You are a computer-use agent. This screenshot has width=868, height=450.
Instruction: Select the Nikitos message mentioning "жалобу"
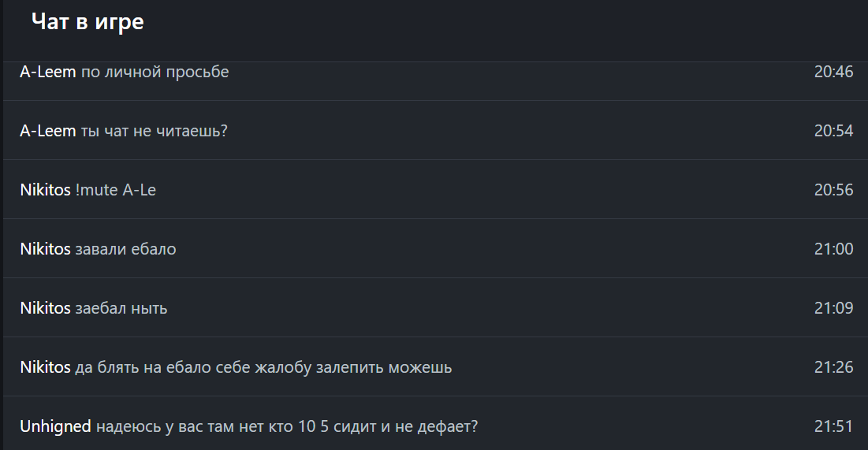[x=263, y=367]
